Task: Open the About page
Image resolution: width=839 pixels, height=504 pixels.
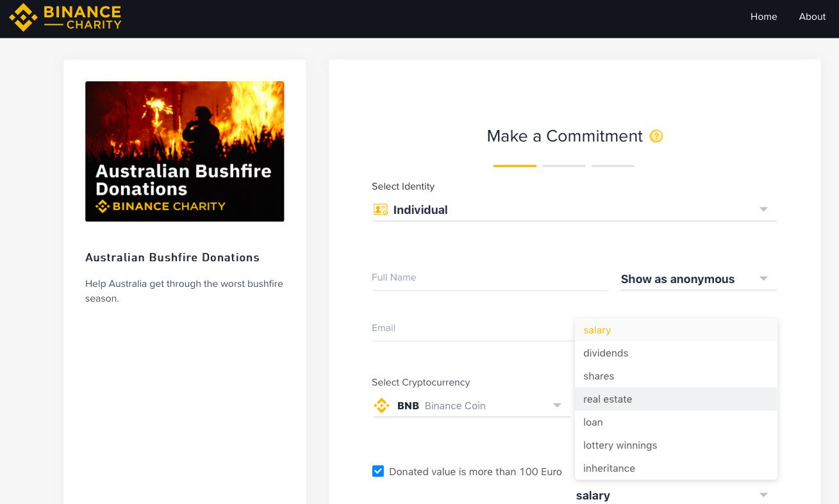Action: tap(812, 17)
